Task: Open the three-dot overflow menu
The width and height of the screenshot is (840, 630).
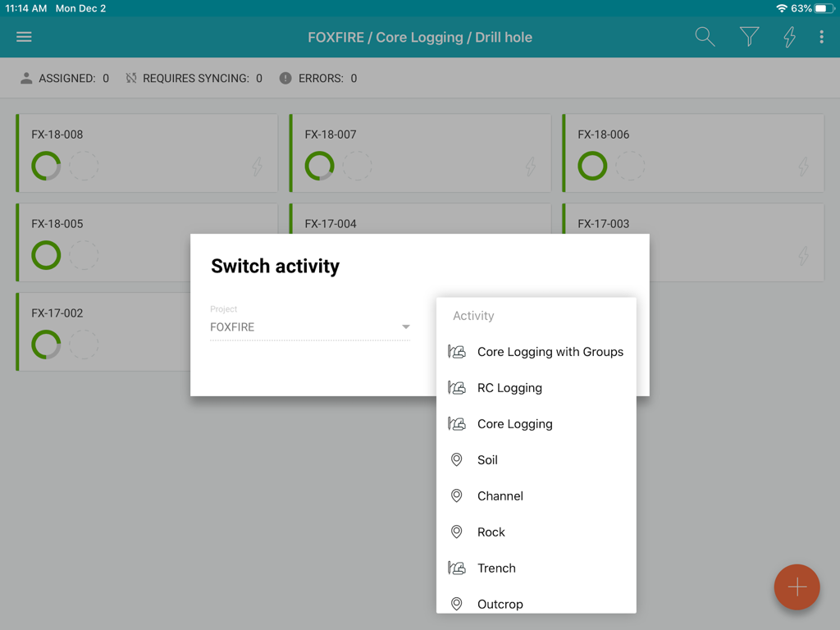Action: coord(821,37)
